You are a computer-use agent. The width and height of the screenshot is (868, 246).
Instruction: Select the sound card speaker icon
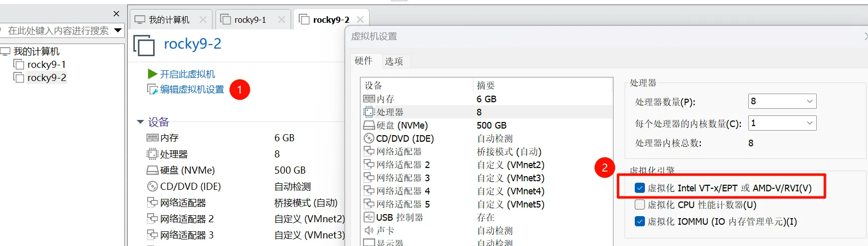pos(369,231)
